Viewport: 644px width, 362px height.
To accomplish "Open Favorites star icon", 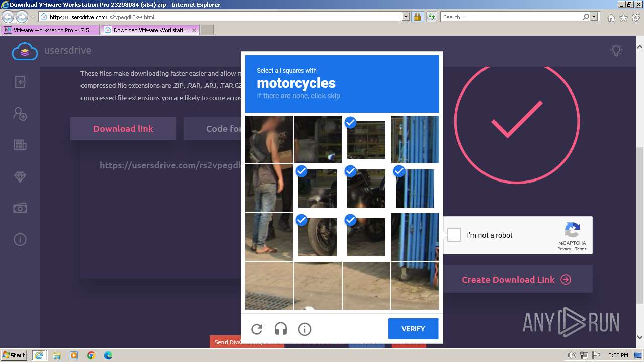I will point(623,18).
